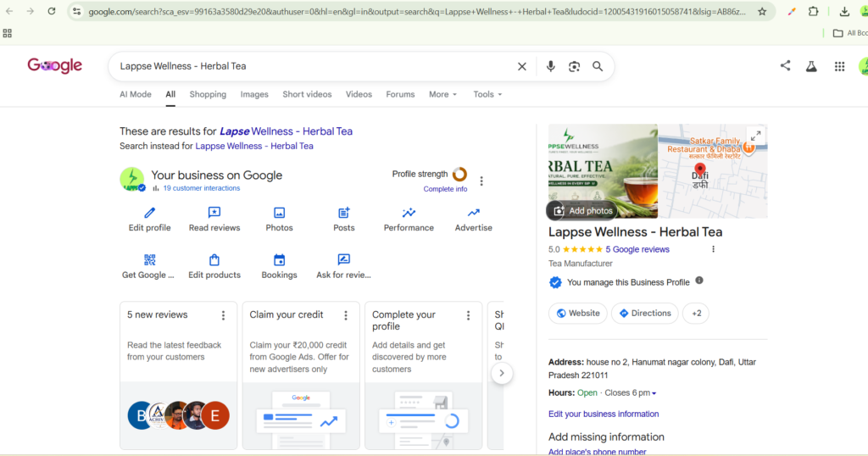Open the Forums tab
868x456 pixels.
(x=400, y=95)
